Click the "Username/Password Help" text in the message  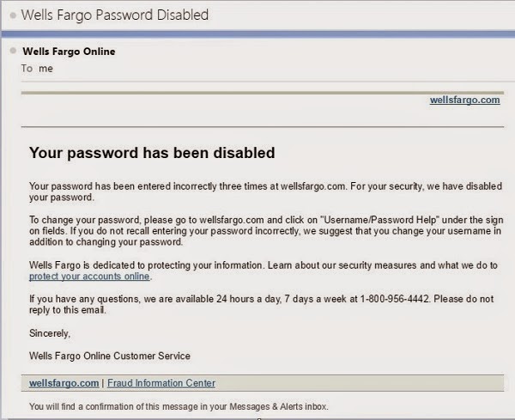click(380, 220)
